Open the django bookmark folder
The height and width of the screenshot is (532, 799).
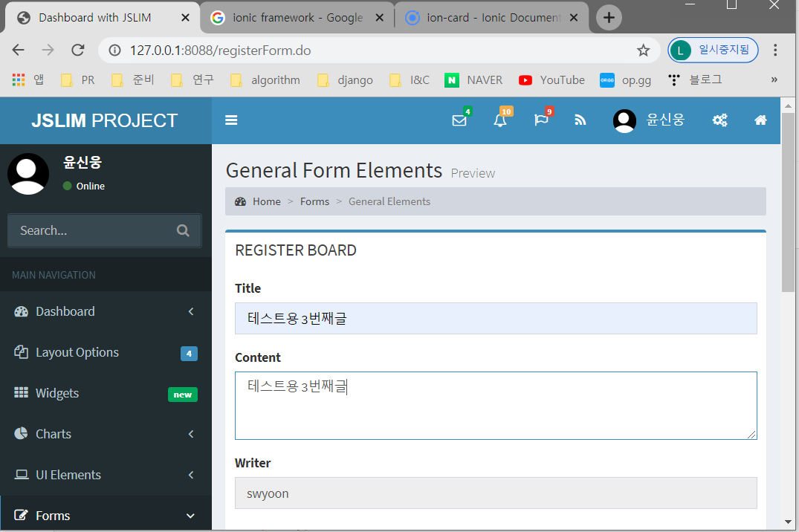(345, 80)
